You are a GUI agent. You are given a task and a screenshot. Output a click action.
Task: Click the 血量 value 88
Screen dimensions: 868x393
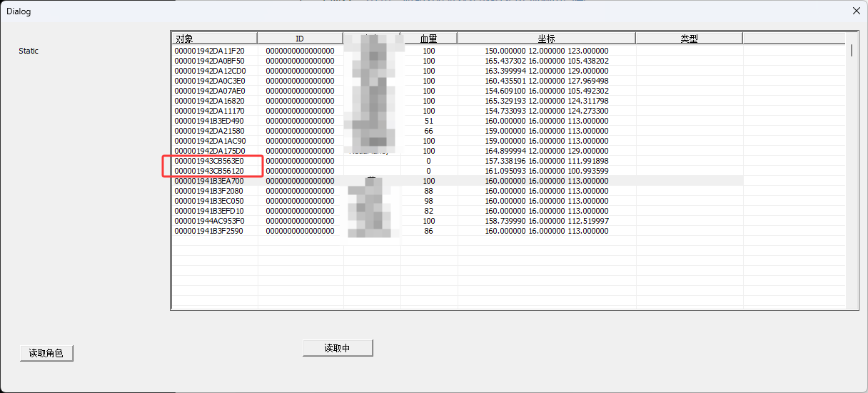pos(428,191)
